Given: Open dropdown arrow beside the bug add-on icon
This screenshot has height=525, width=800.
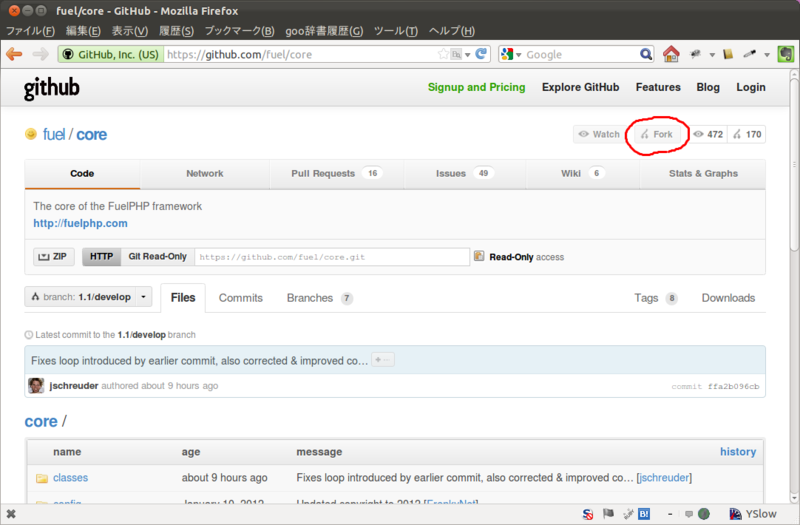Looking at the screenshot, I should coord(712,55).
